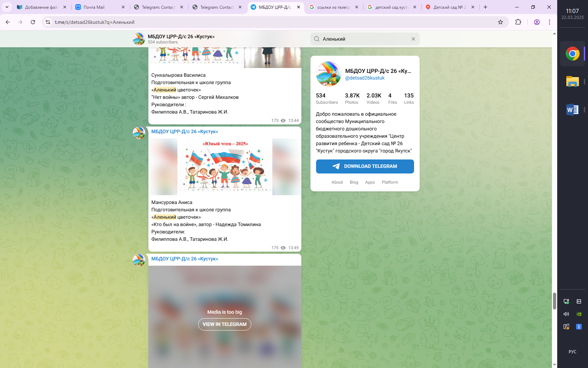Open the About footer link
This screenshot has height=368, width=588.
337,182
